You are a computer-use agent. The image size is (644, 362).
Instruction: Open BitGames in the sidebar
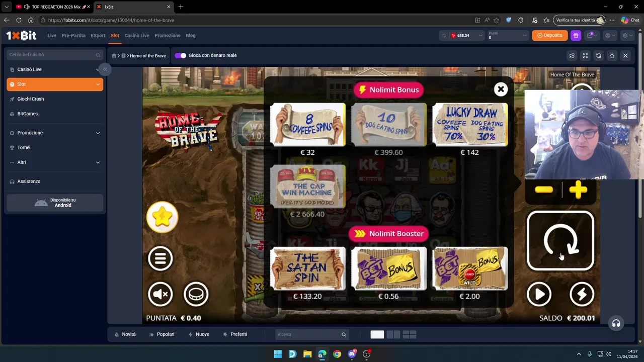(x=55, y=114)
